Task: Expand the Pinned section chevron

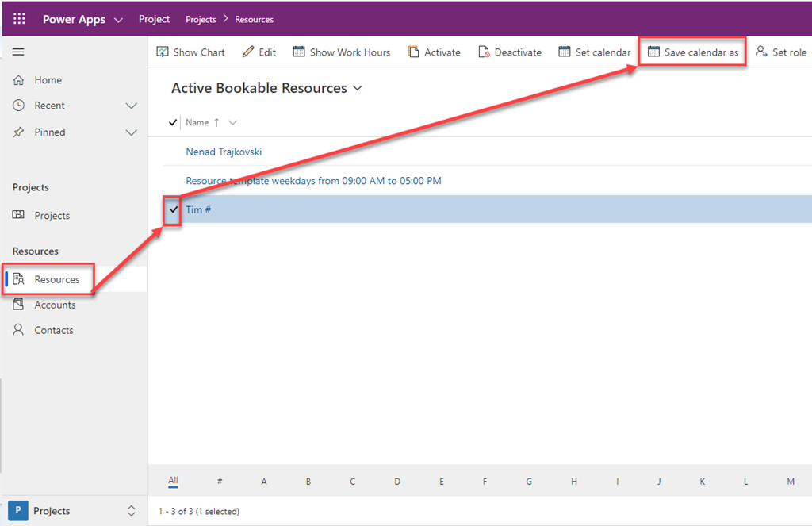Action: [132, 132]
